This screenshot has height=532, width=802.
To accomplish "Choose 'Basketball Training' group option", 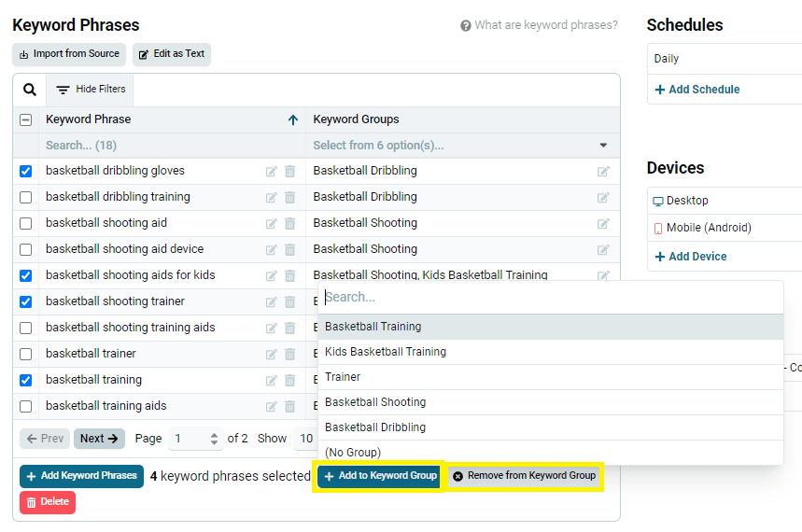I will 551,327.
